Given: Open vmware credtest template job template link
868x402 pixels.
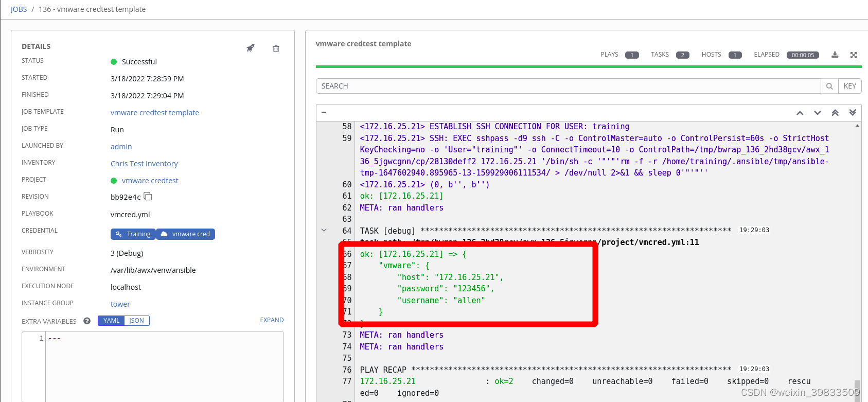Looking at the screenshot, I should (x=155, y=113).
